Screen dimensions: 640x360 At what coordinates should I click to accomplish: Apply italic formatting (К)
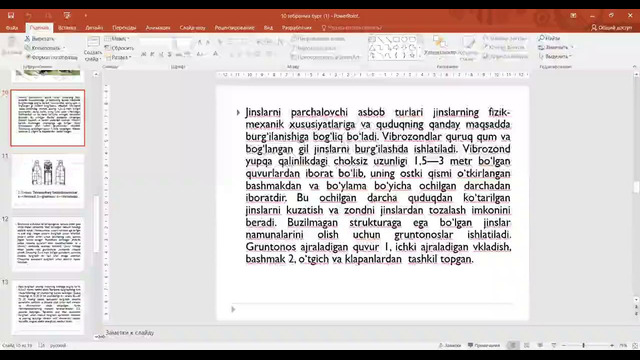[152, 54]
